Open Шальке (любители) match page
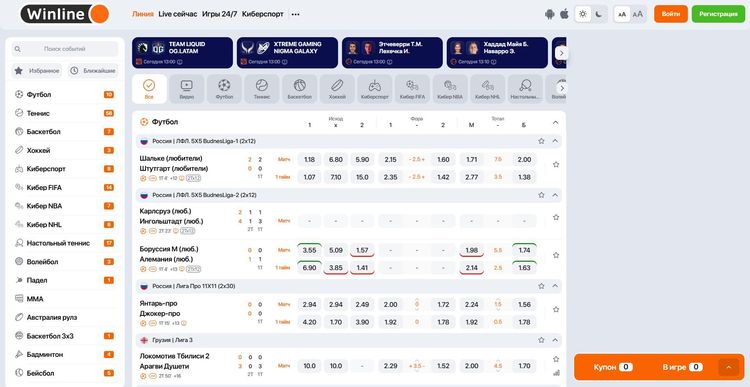 (171, 158)
